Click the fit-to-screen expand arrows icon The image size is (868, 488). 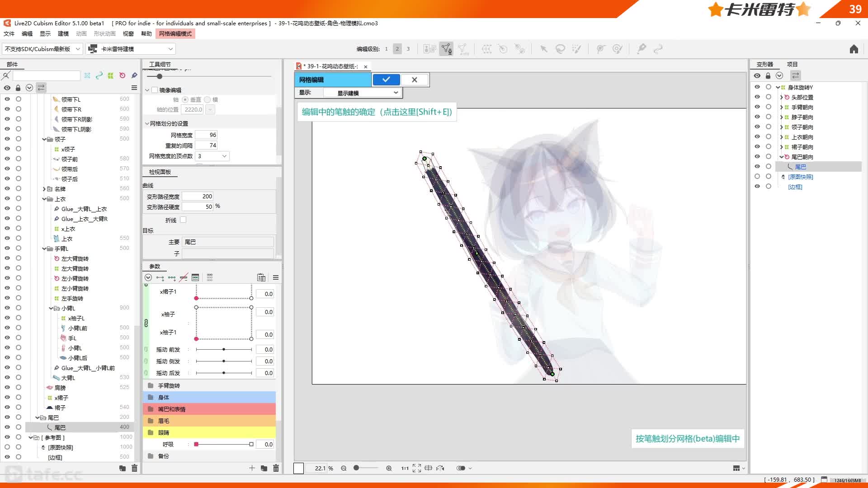click(416, 468)
